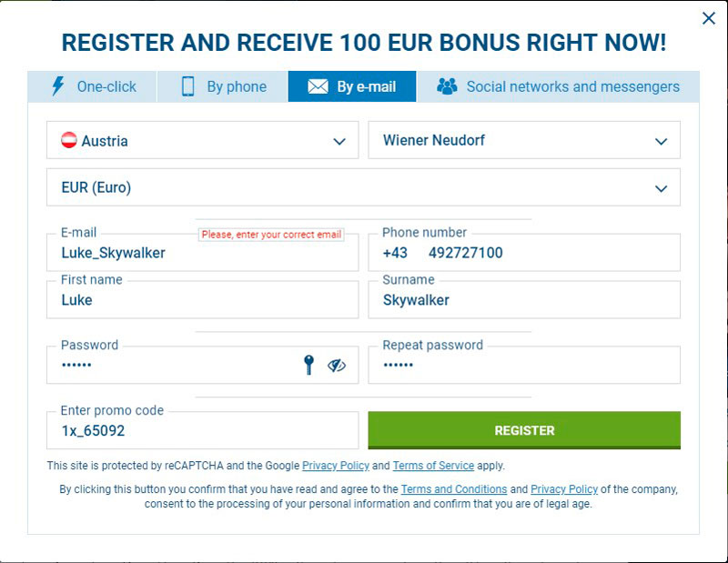
Task: Open the Google Privacy Policy link
Action: pyautogui.click(x=337, y=466)
